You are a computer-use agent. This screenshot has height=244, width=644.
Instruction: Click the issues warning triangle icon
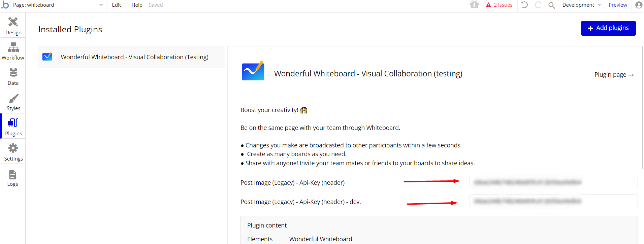point(488,5)
